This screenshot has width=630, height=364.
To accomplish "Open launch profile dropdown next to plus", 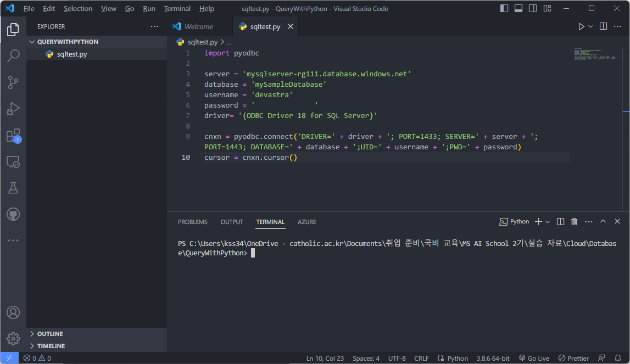I will [x=547, y=222].
